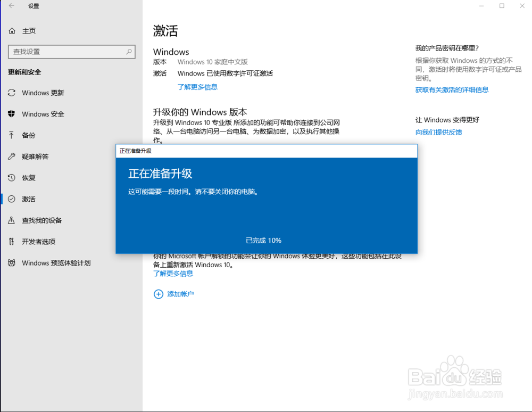Viewport: 532px width, 412px height.
Task: Open Windows 更新 section
Action: [43, 93]
